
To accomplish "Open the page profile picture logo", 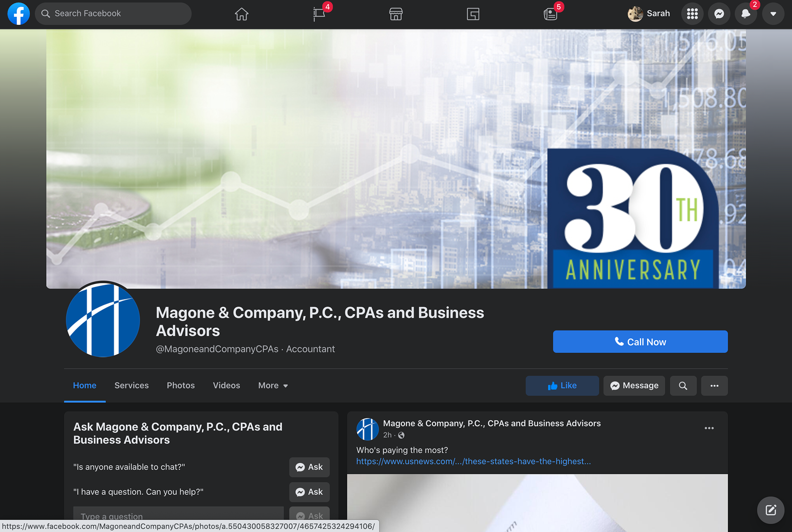I will click(x=103, y=320).
